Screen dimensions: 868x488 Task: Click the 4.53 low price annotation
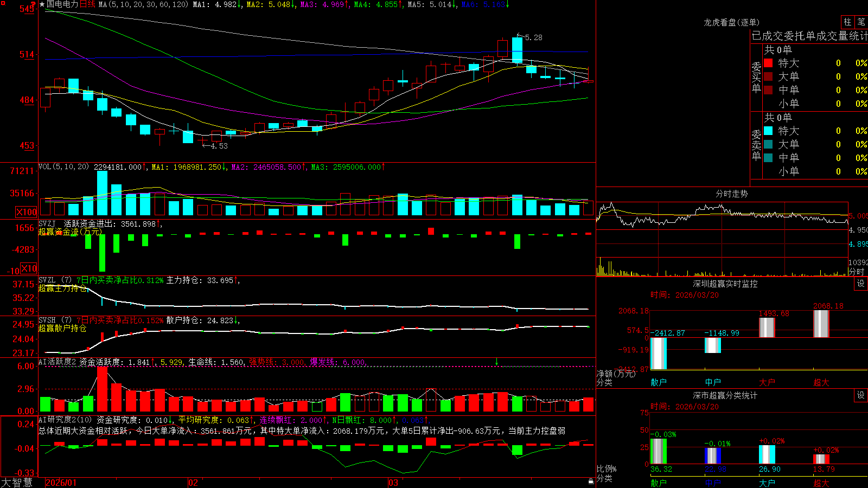[x=219, y=146]
